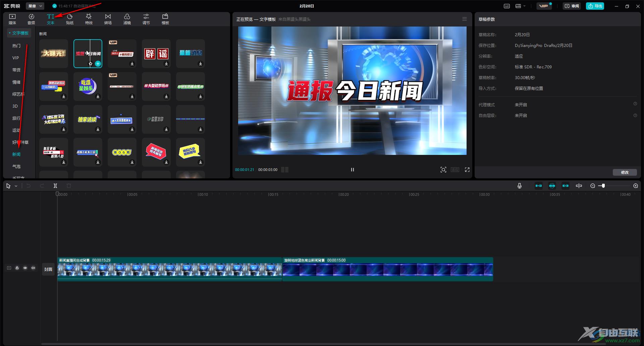Show 自由层级 help info icon
The height and width of the screenshot is (346, 644).
[x=635, y=115]
